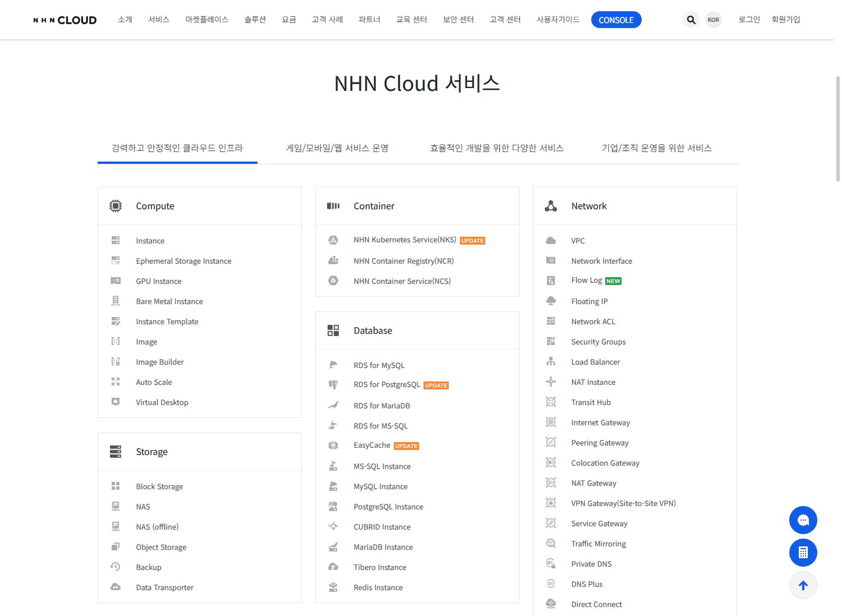Open the chat support bubble icon

[803, 521]
